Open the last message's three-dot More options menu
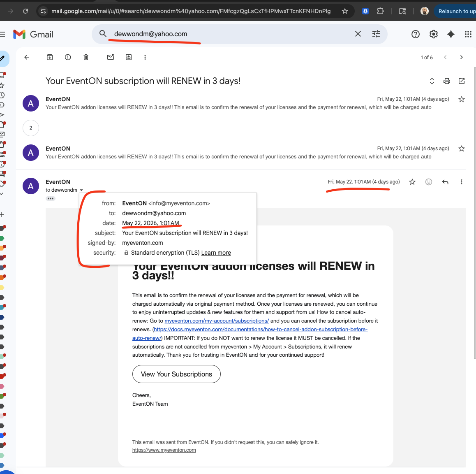Image resolution: width=476 pixels, height=474 pixels. [462, 182]
